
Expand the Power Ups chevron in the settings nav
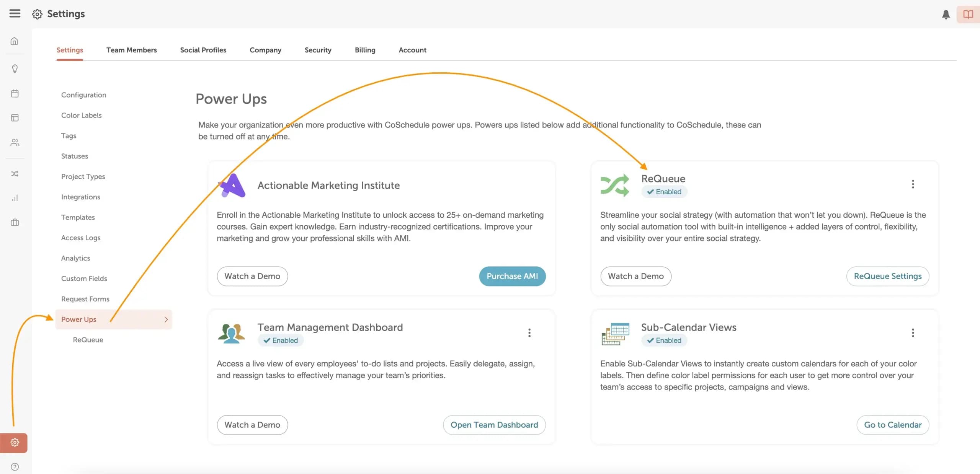166,319
